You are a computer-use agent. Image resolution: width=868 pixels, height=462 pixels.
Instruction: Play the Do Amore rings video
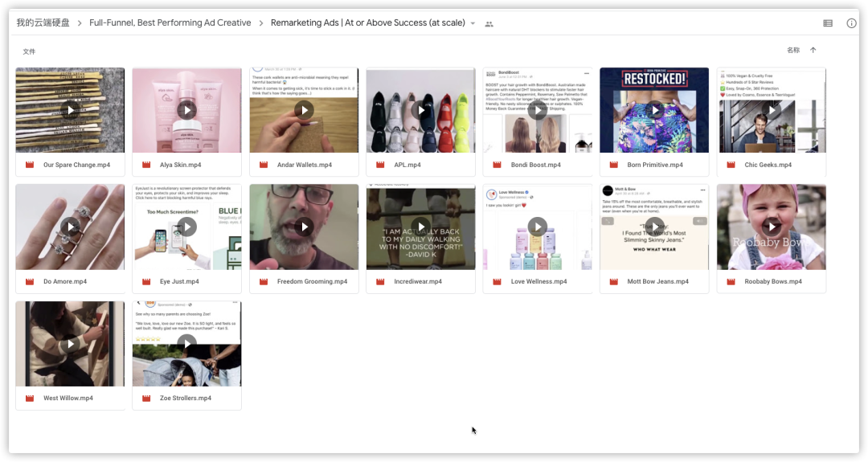pos(70,227)
